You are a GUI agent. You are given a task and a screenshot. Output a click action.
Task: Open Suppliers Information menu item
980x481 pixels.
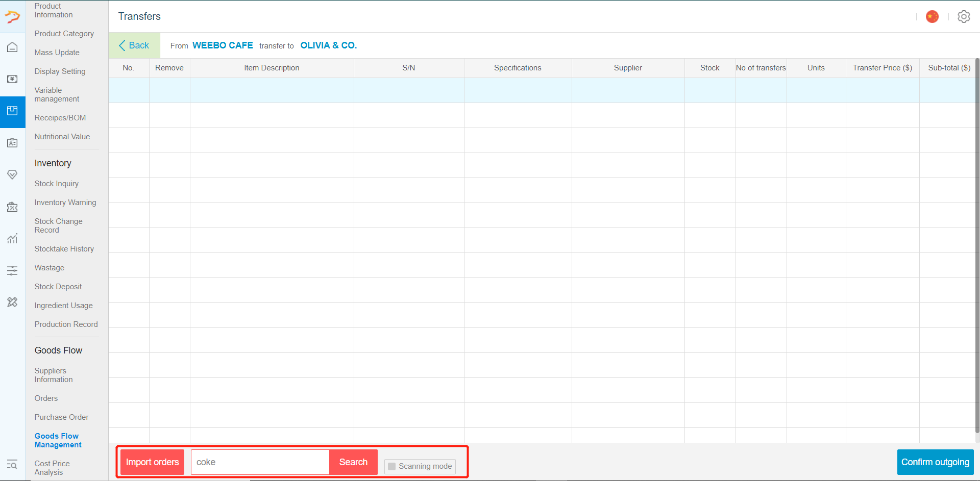(54, 375)
